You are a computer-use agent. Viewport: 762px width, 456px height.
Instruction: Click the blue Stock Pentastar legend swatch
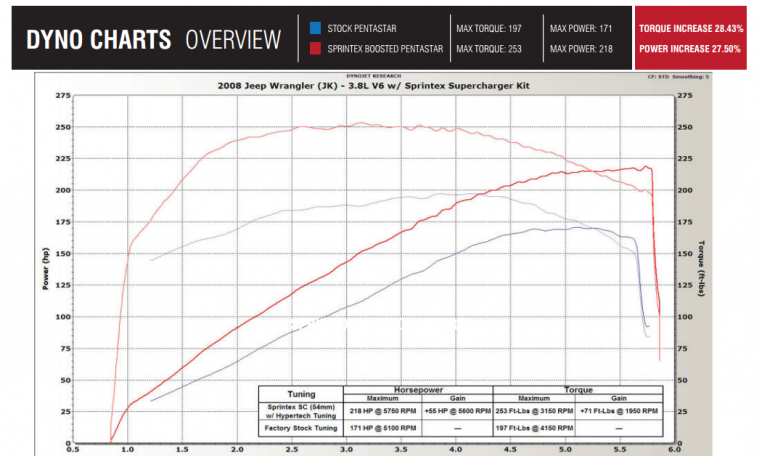[315, 28]
